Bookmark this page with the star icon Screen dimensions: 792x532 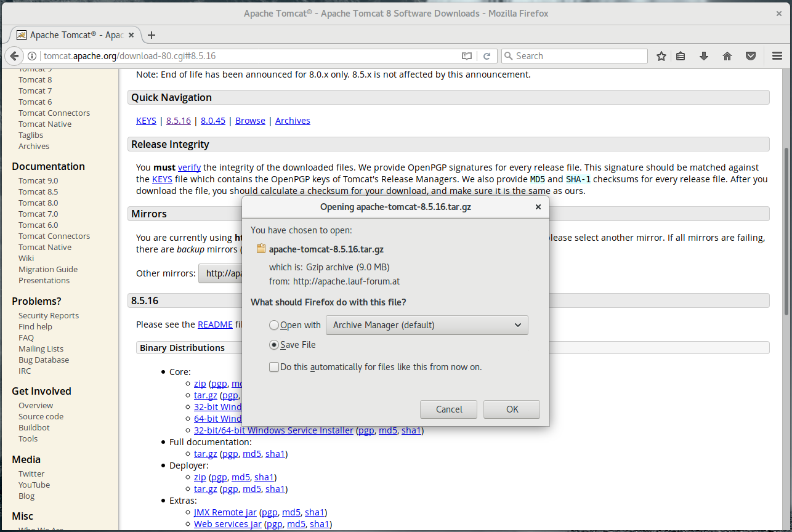click(x=661, y=56)
